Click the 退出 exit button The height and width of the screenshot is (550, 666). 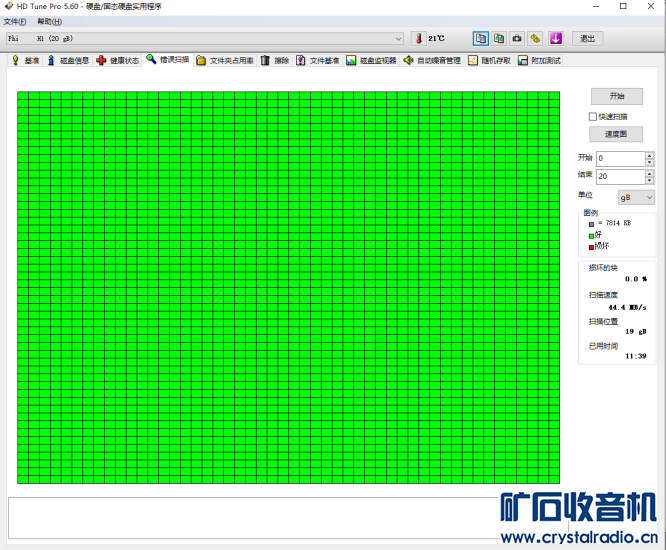pos(587,39)
